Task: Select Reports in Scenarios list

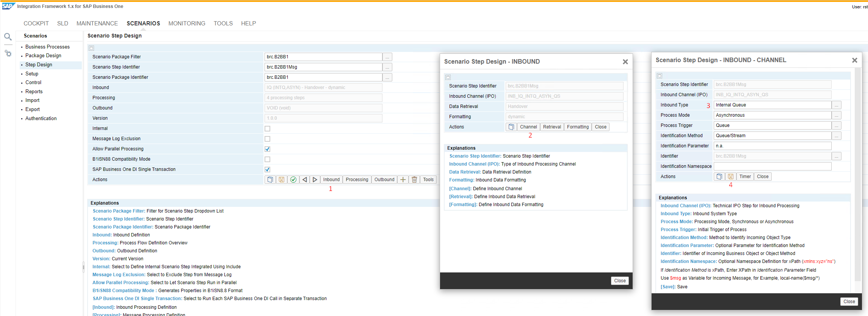Action: (34, 92)
